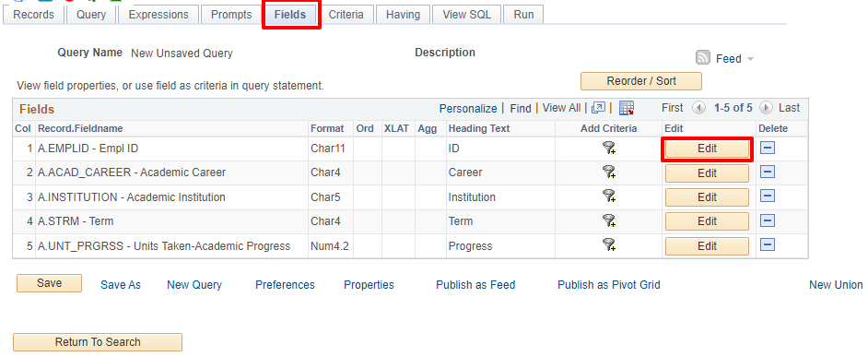
Task: Add criteria for the A.EMPLID field
Action: 609,149
